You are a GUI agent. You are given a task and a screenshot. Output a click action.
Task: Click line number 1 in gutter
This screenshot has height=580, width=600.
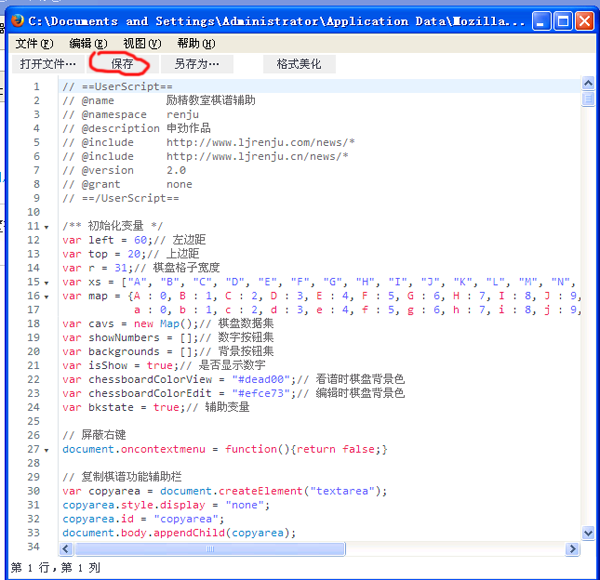pos(36,86)
